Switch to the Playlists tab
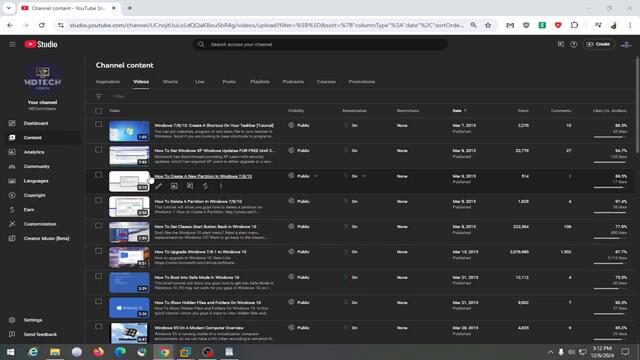640x360 pixels. click(260, 82)
